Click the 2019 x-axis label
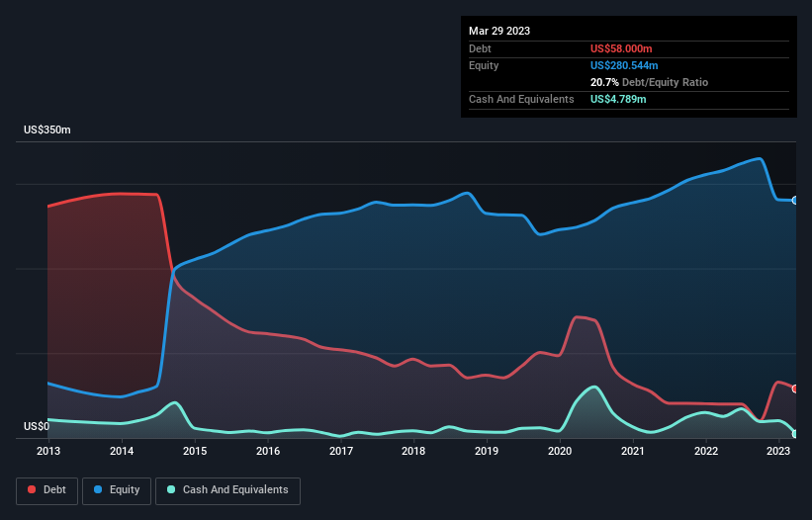The height and width of the screenshot is (520, 812). coord(487,451)
